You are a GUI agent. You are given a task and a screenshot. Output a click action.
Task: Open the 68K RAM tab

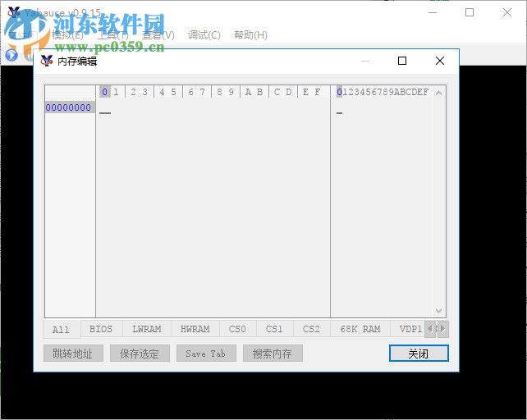point(360,329)
